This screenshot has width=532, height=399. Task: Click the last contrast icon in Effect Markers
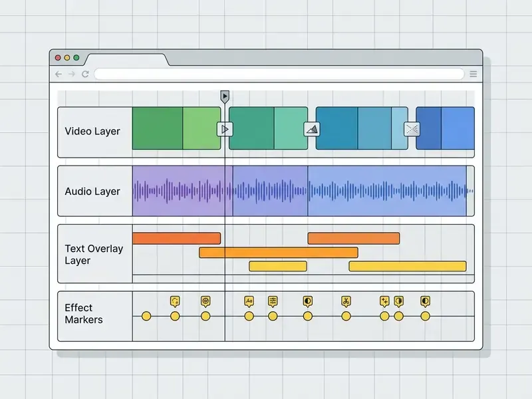425,301
